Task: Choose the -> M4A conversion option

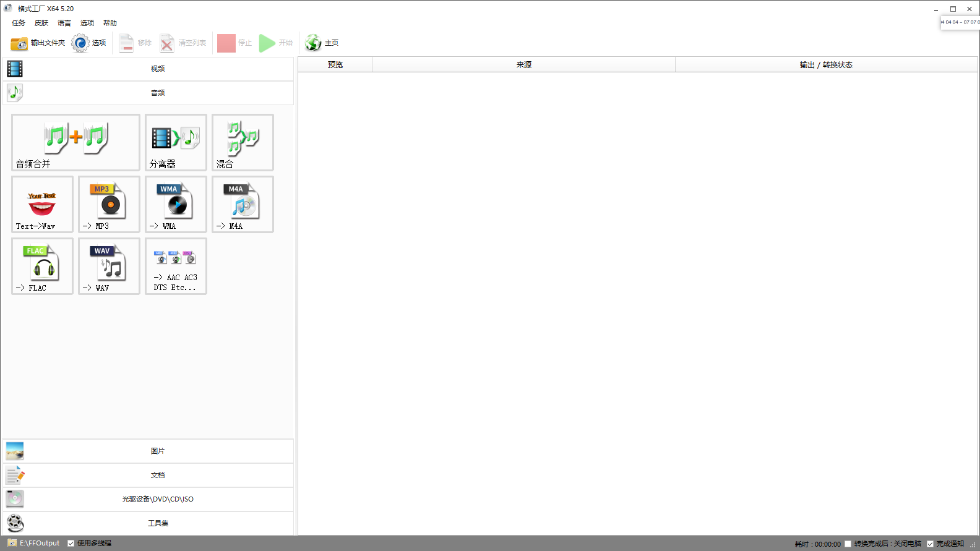Action: point(243,204)
